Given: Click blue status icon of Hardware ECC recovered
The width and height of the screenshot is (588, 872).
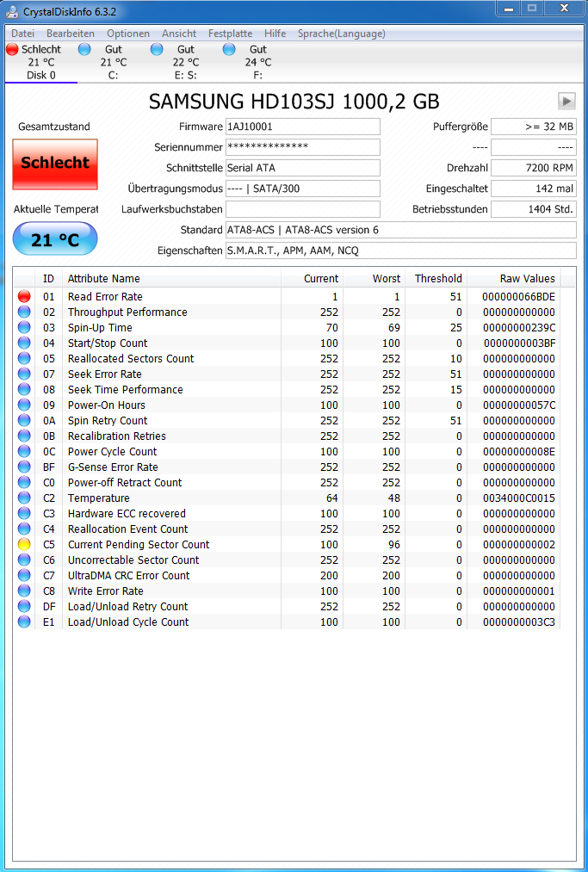Looking at the screenshot, I should coord(24,513).
